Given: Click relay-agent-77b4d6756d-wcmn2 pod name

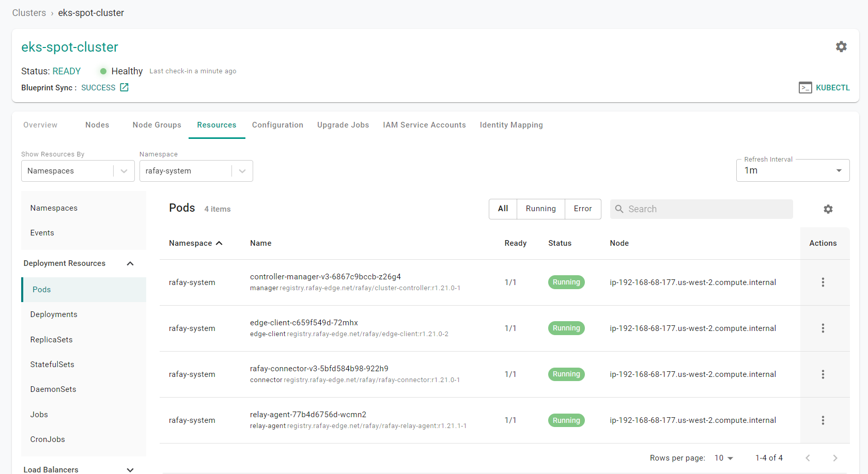Looking at the screenshot, I should (x=308, y=415).
